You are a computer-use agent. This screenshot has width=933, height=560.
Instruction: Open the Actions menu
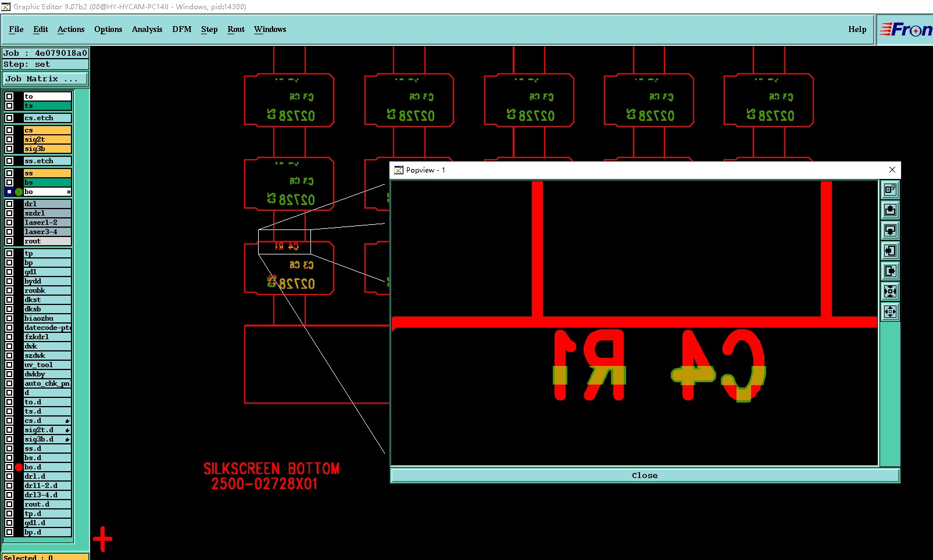point(71,29)
